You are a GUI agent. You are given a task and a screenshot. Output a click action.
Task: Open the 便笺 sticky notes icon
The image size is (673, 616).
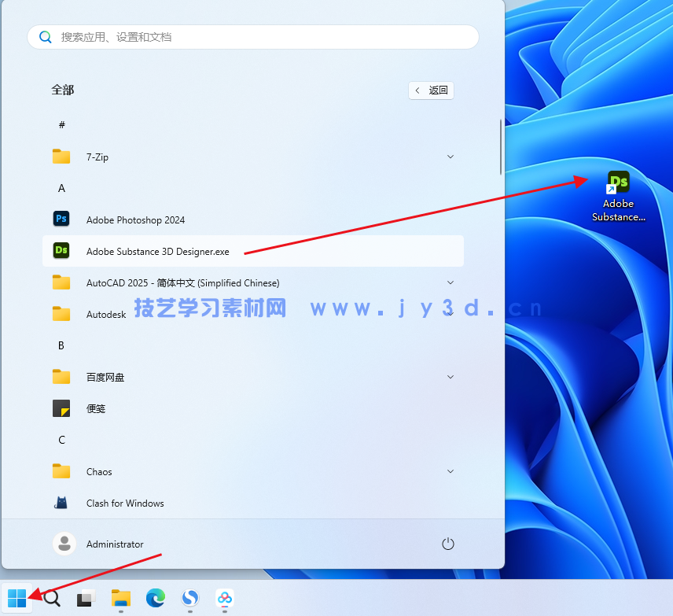[x=61, y=408]
